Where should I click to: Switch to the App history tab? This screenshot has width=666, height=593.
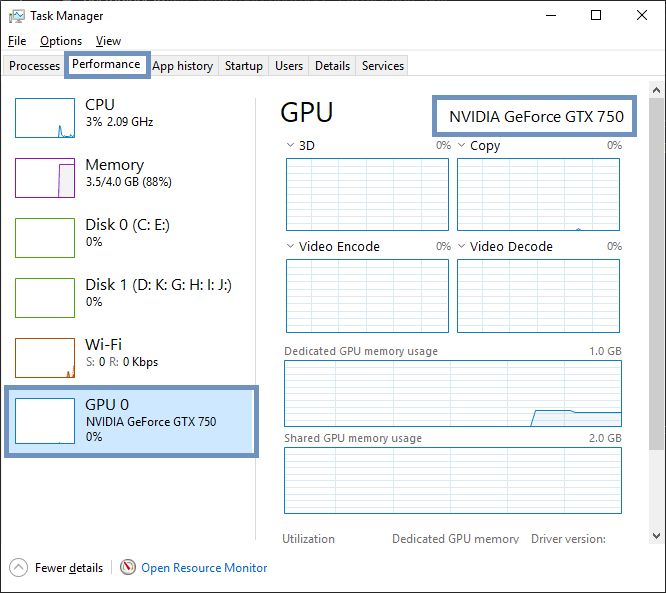(x=183, y=66)
